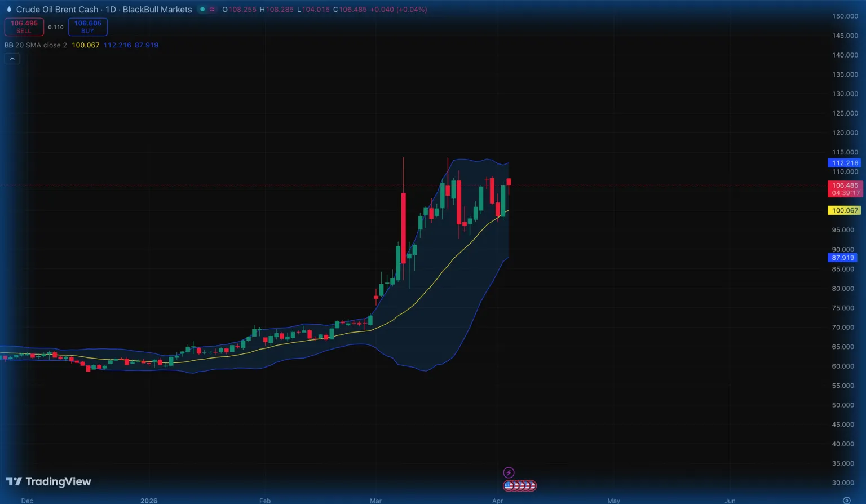Viewport: 866px width, 504px height.
Task: Click the red 106.485 current price label
Action: 844,185
